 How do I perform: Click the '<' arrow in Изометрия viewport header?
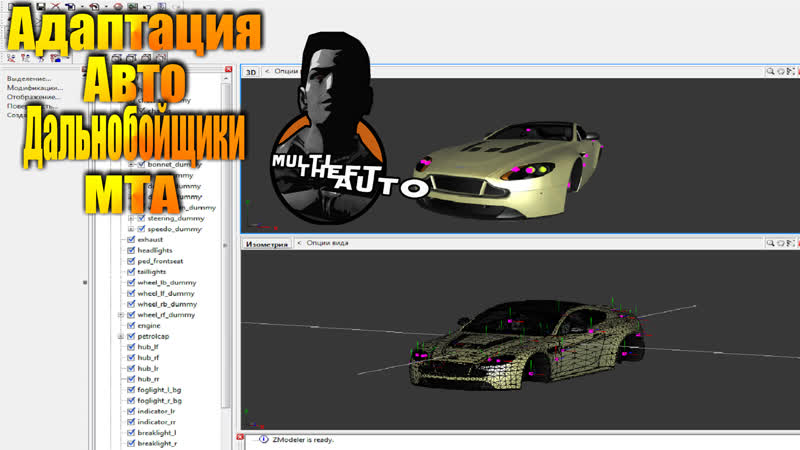click(299, 243)
